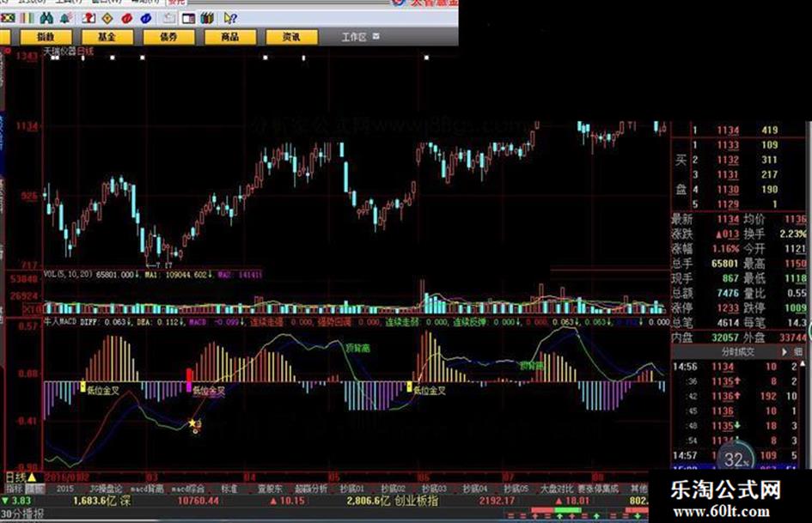This screenshot has height=523, width=812.
Task: Open the 基金 section button
Action: click(x=107, y=37)
